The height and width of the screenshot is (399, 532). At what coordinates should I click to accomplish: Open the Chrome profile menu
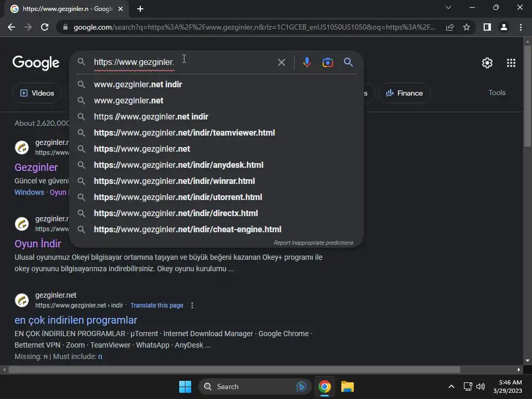tap(504, 27)
